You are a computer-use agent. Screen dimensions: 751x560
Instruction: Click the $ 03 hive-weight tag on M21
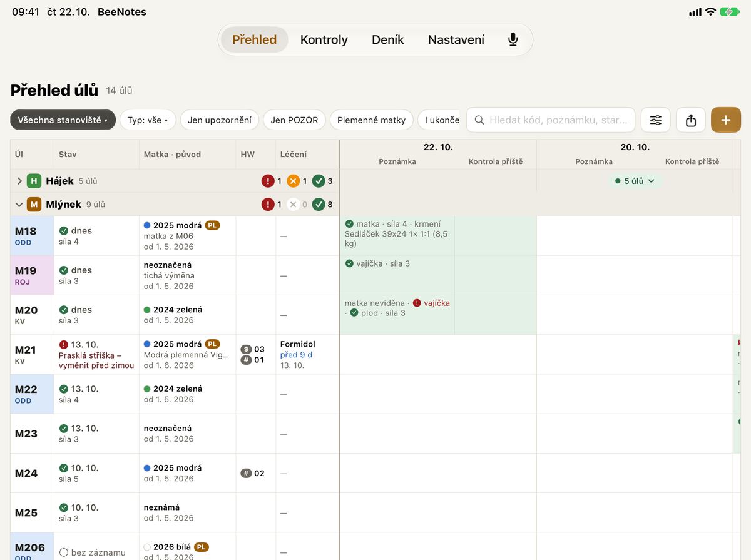click(x=253, y=349)
